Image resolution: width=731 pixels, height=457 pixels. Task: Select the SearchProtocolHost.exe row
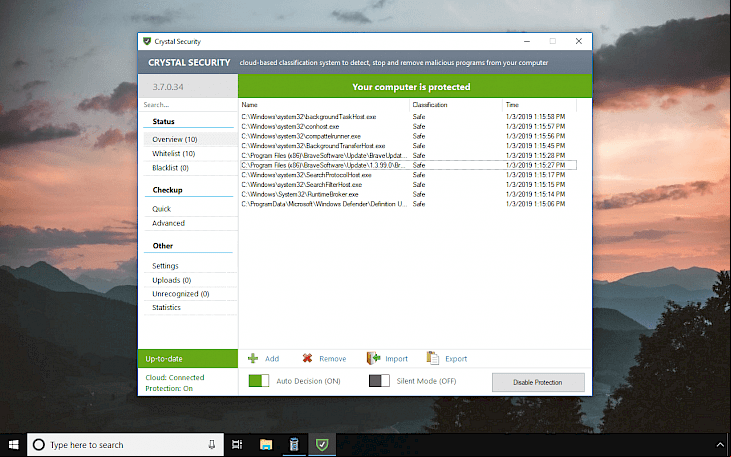(x=408, y=175)
